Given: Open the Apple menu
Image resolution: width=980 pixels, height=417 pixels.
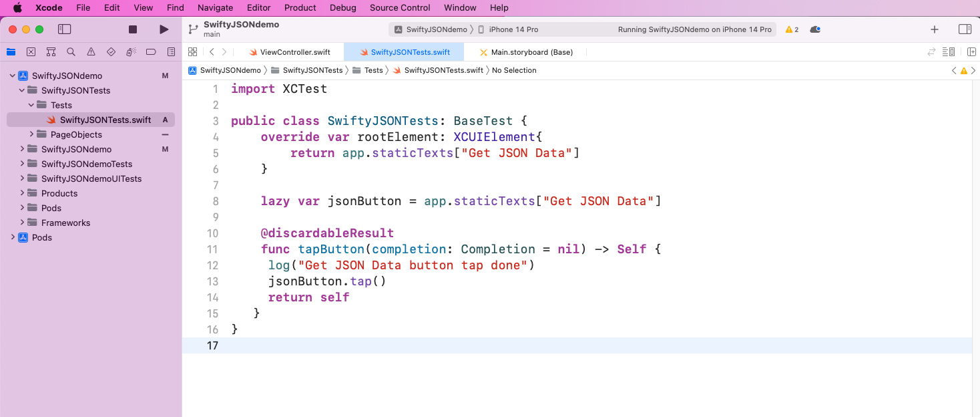Looking at the screenshot, I should coord(17,8).
